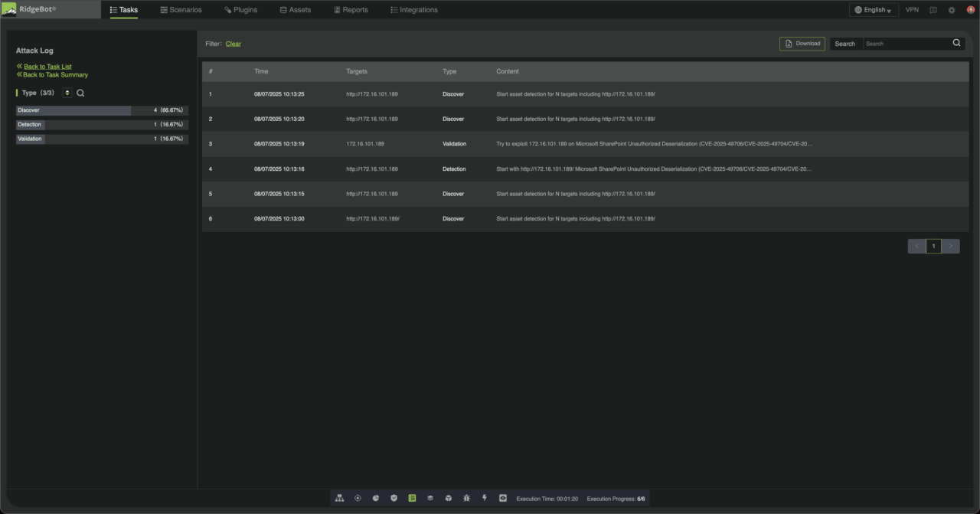Click the Back to Task Summary link
The image size is (980, 514).
click(54, 74)
